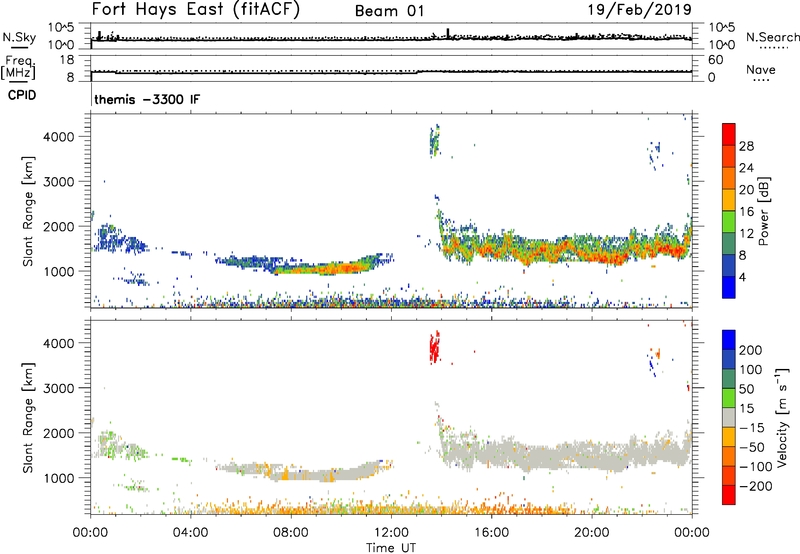Image resolution: width=800 pixels, height=554 pixels.
Task: Click the 'N.Search' legend label
Action: click(x=772, y=37)
